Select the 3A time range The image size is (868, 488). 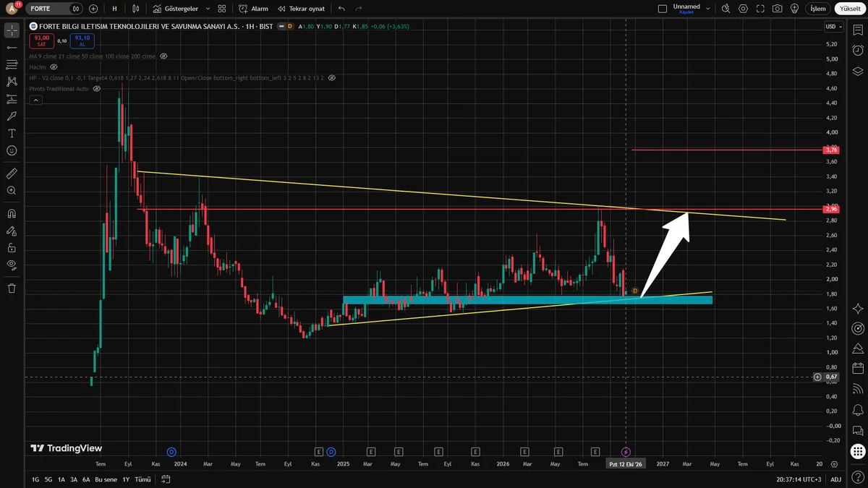74,479
